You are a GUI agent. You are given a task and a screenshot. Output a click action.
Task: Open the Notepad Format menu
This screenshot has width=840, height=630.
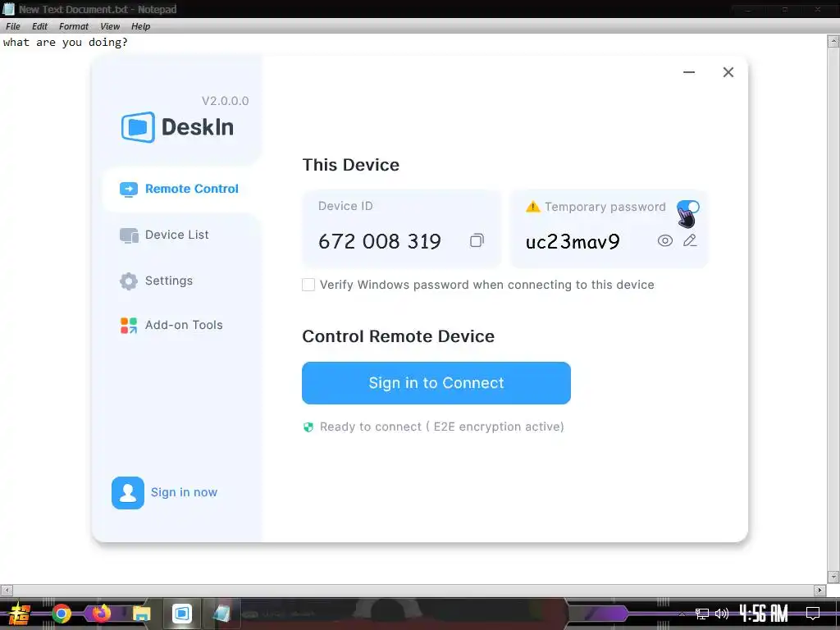73,26
